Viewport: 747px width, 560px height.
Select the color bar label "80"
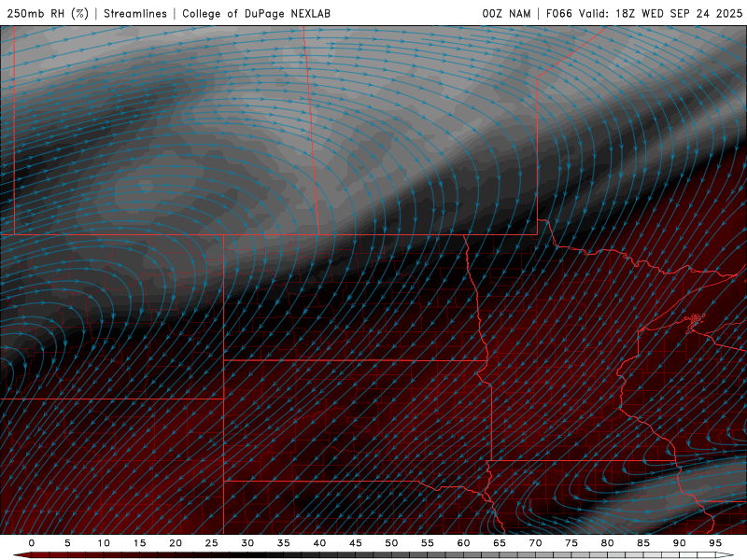[608, 543]
